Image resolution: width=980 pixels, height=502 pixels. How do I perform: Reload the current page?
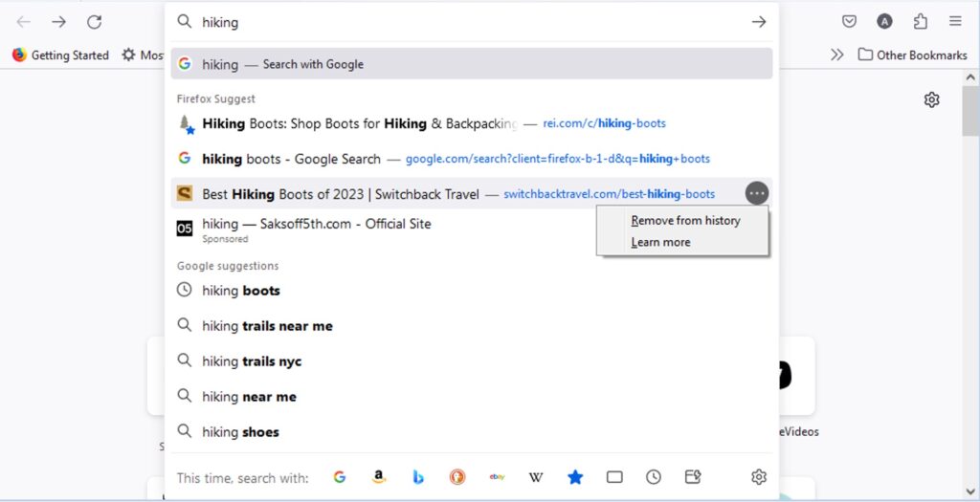click(x=95, y=22)
